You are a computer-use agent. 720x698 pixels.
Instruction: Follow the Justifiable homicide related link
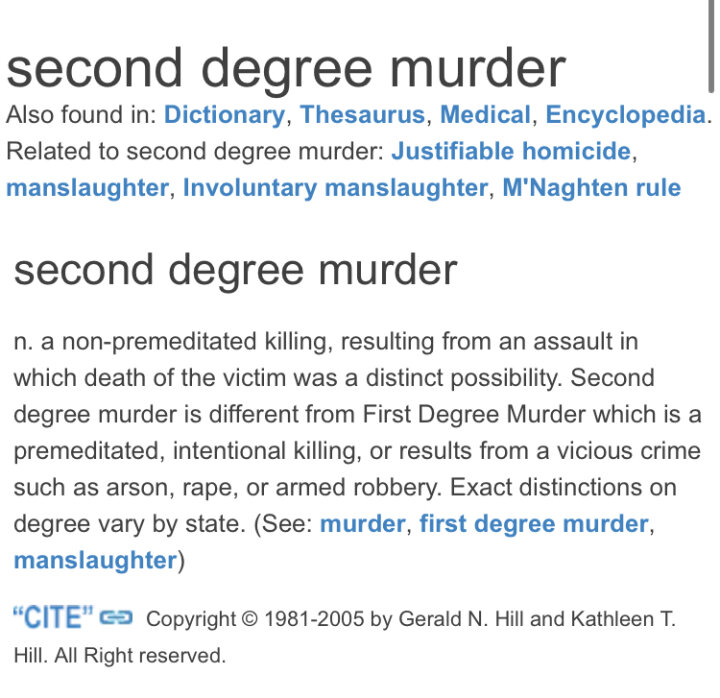click(x=511, y=151)
